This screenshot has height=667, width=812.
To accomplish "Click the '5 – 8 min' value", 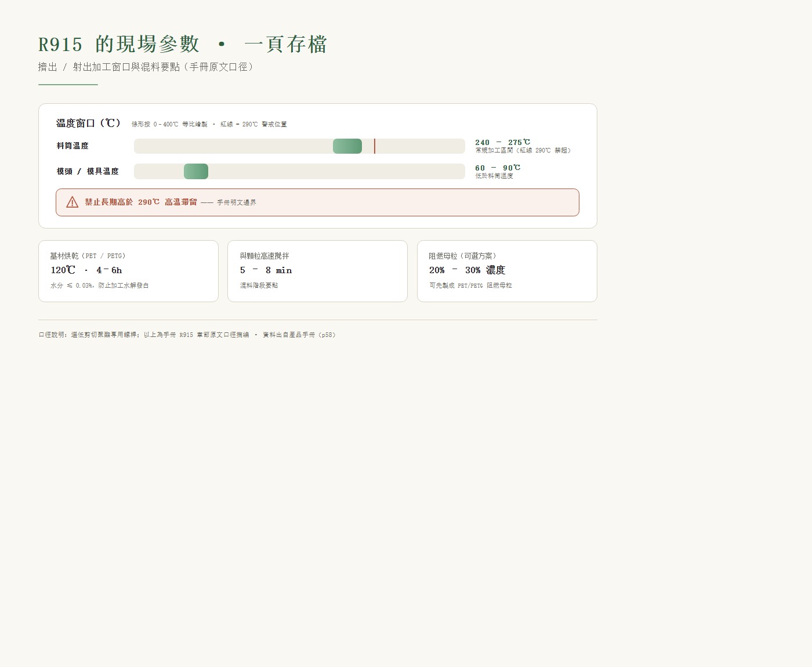I will (x=266, y=270).
